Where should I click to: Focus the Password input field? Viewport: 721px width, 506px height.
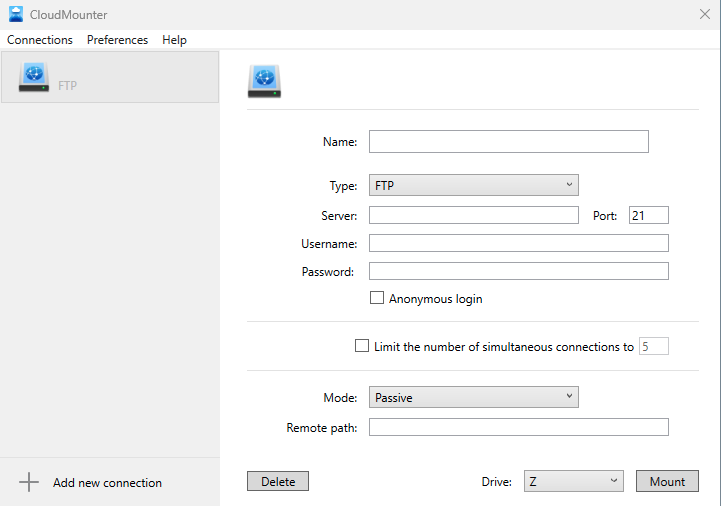519,271
